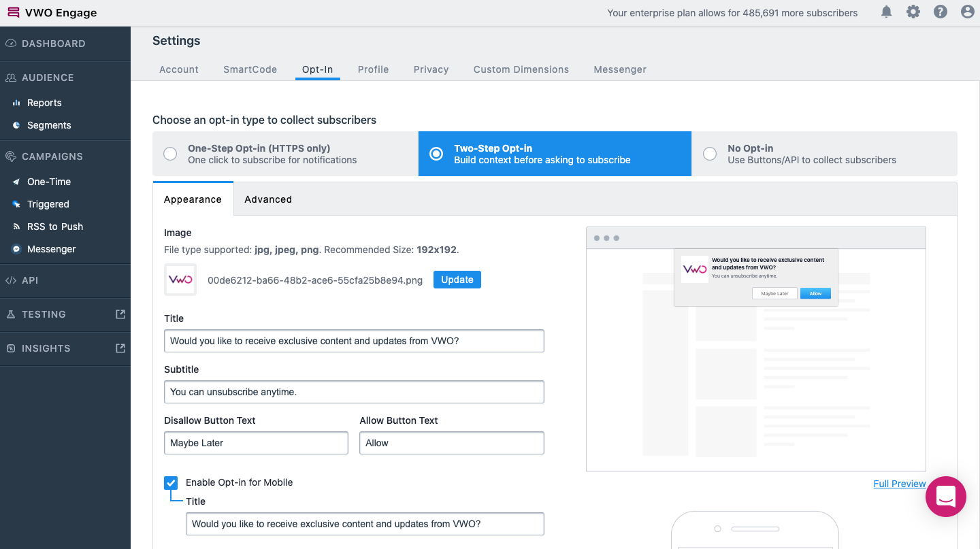Click the Allow Button Text field

(452, 443)
